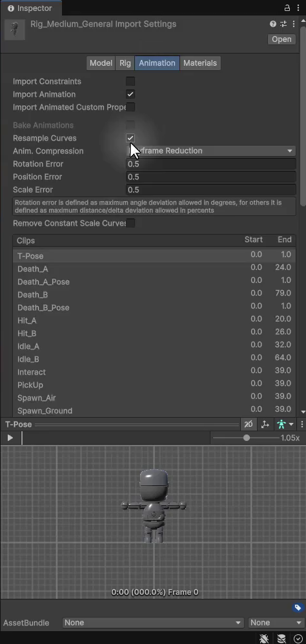The image size is (306, 644).
Task: Open three-dot menu next to presets icon
Action: [x=294, y=24]
